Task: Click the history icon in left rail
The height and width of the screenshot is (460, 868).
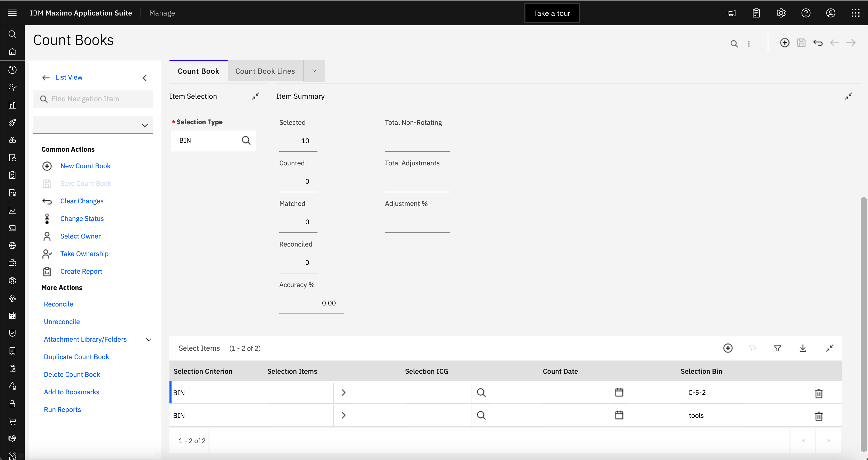Action: [x=12, y=70]
